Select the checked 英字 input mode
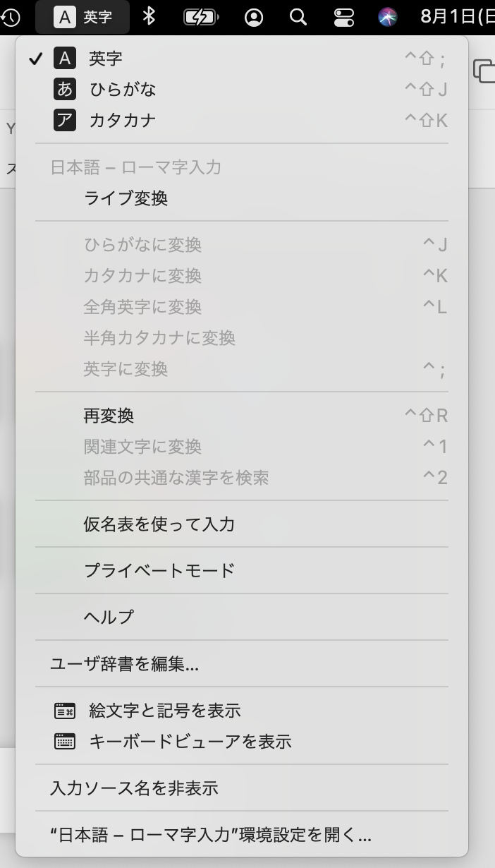 click(106, 59)
